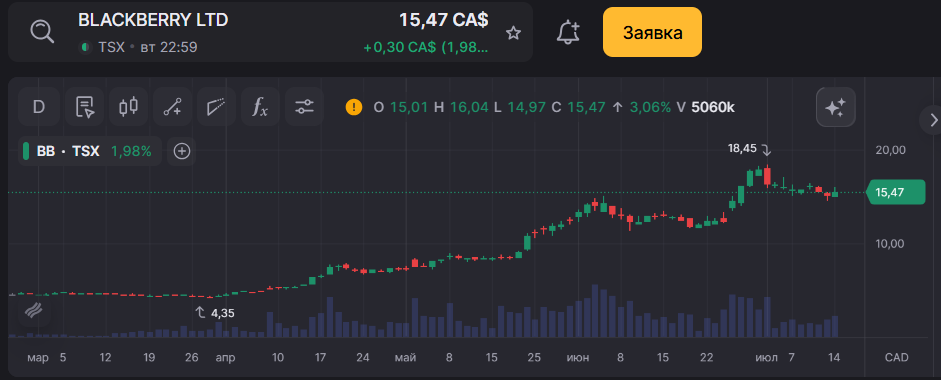Click the yellow Заявка button
The image size is (941, 380).
[652, 32]
